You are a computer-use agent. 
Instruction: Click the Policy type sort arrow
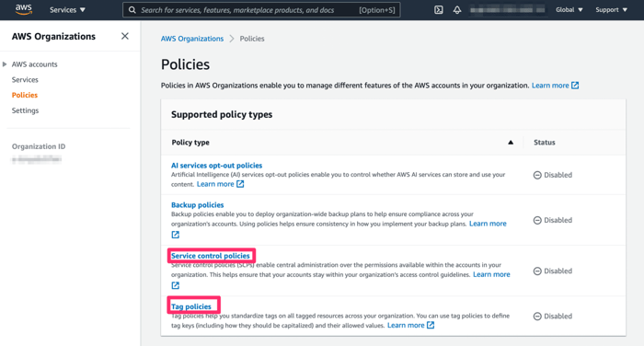(511, 143)
